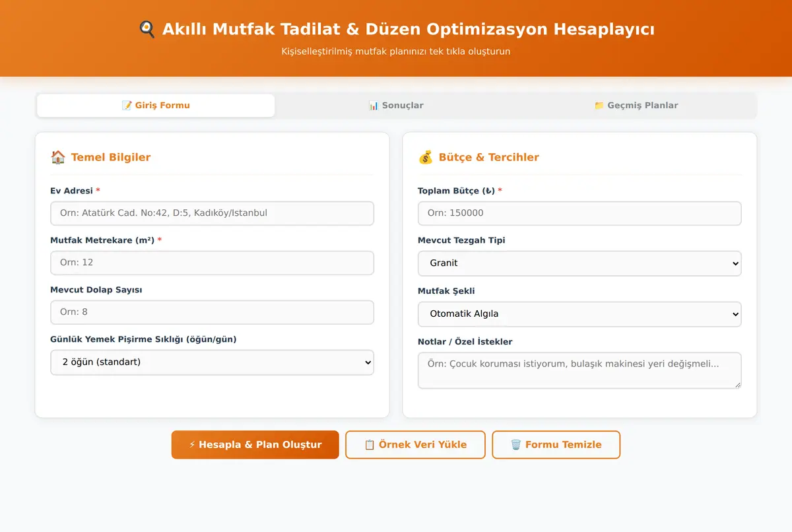Viewport: 792px width, 532px height.
Task: Click the Toplam Bütçe input field
Action: [x=579, y=213]
